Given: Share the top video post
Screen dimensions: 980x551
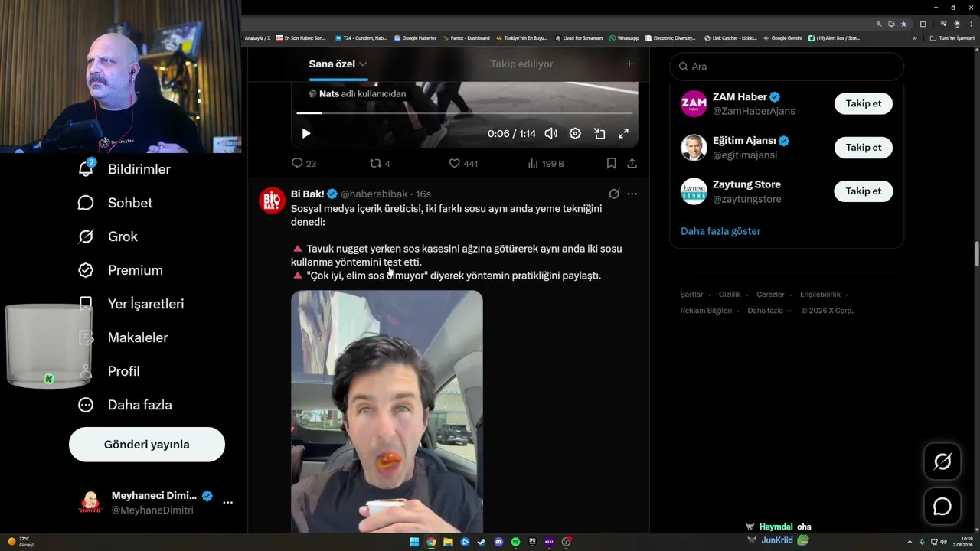Looking at the screenshot, I should 632,163.
